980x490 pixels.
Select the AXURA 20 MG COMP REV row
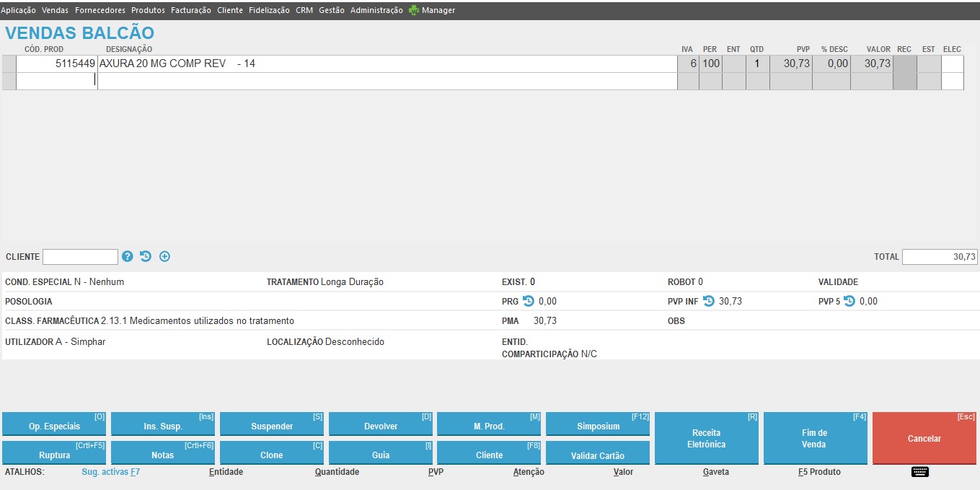[x=387, y=64]
